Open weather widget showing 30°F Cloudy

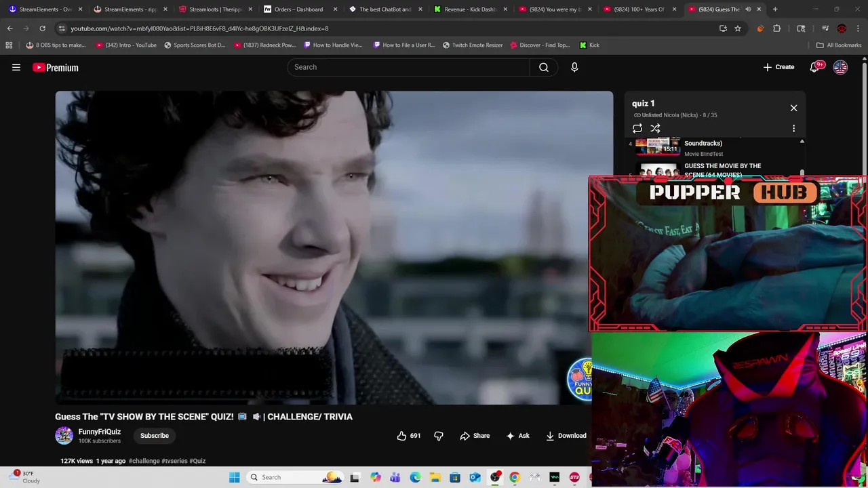[x=26, y=477]
